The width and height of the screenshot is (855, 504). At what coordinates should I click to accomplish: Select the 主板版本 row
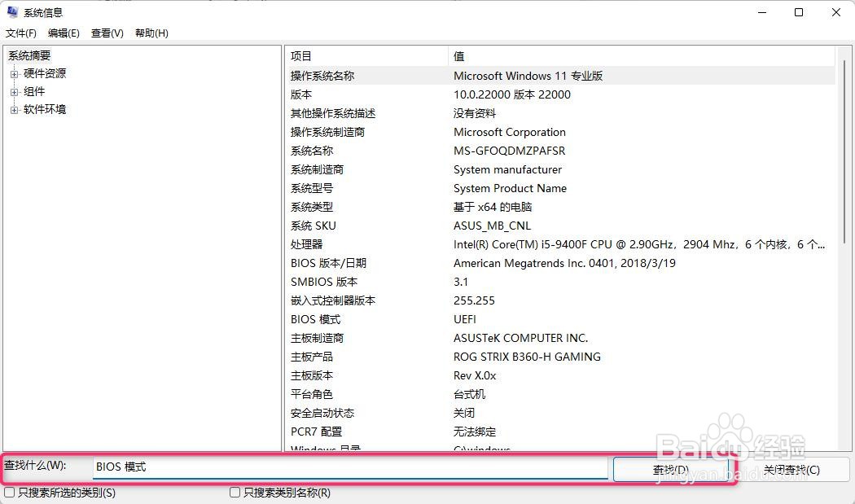pos(560,375)
